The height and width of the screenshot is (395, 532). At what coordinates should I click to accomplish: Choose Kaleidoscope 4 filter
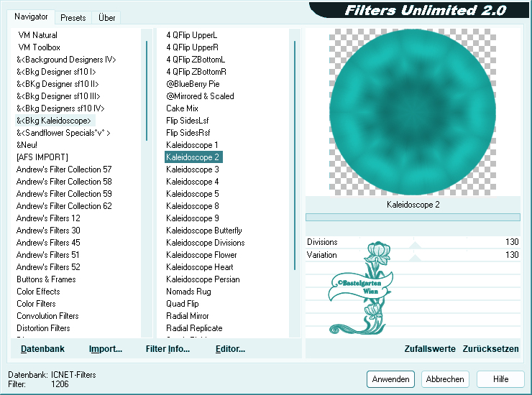pos(193,182)
